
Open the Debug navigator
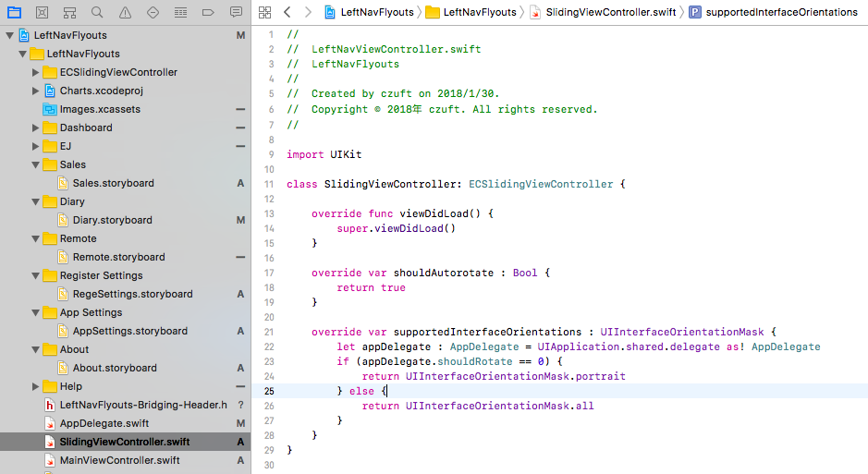tap(180, 13)
